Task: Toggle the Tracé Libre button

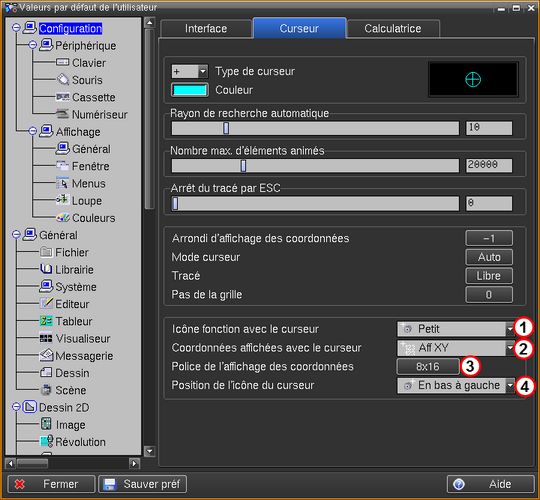Action: pos(489,275)
